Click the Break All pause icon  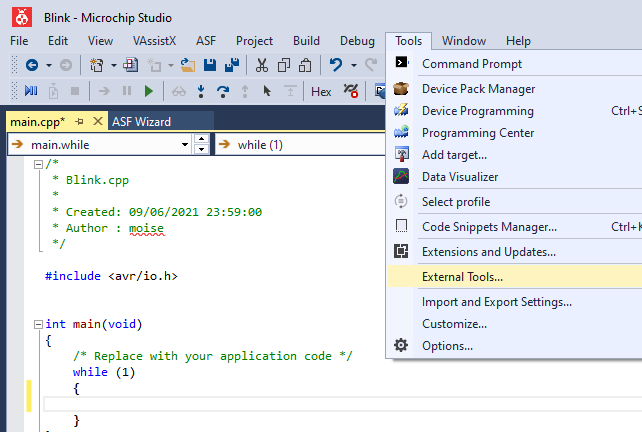pos(127,91)
